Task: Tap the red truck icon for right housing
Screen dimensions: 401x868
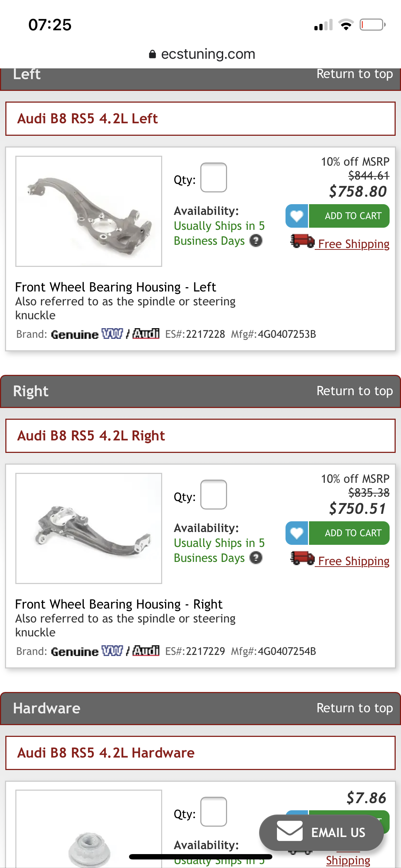Action: click(x=302, y=558)
